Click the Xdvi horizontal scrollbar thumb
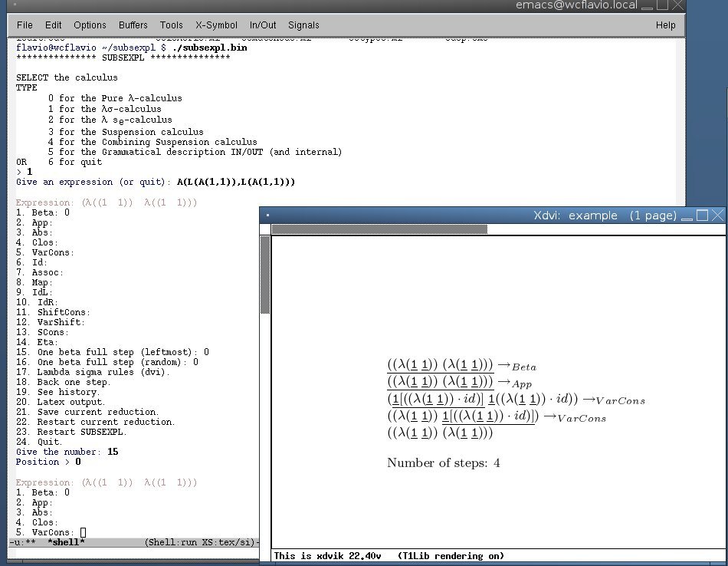 pyautogui.click(x=379, y=229)
